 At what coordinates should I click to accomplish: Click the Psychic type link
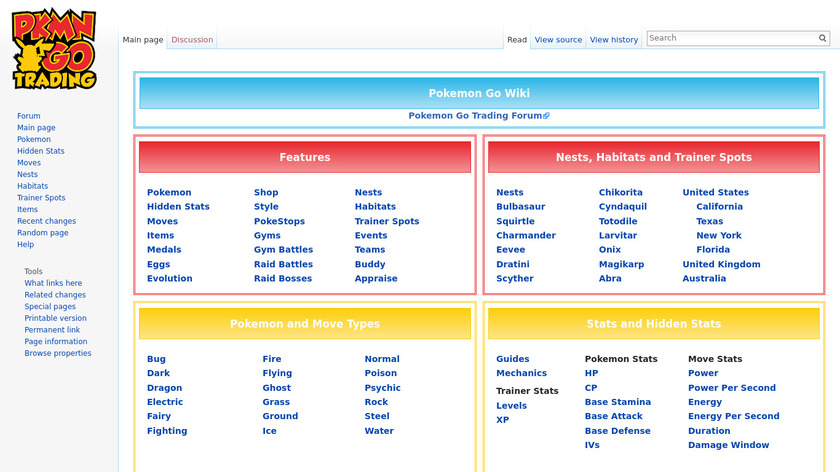point(382,388)
